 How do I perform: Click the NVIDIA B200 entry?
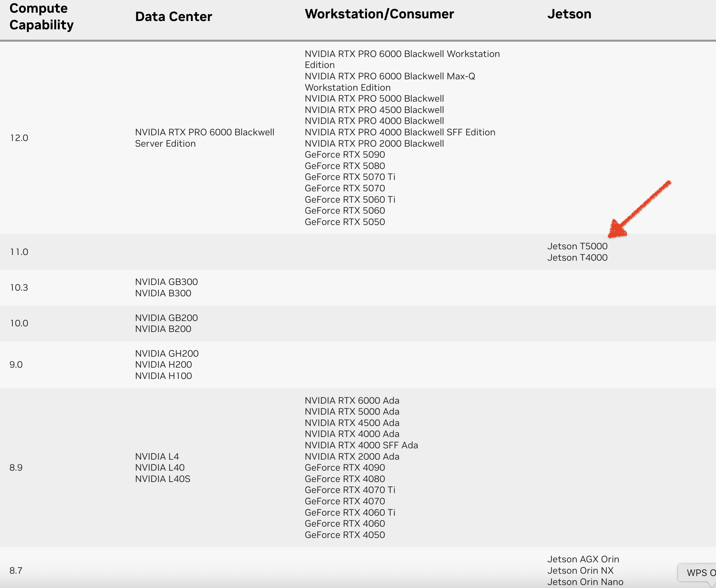163,329
